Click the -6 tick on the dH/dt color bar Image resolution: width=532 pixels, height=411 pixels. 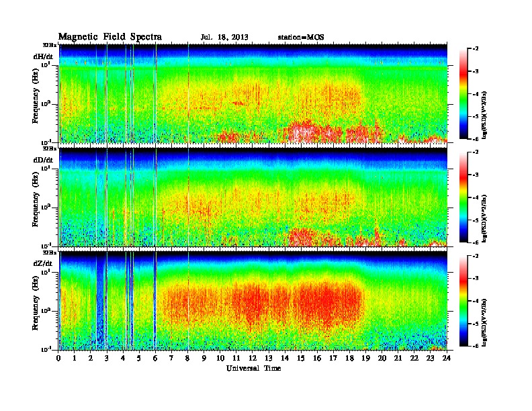476,139
